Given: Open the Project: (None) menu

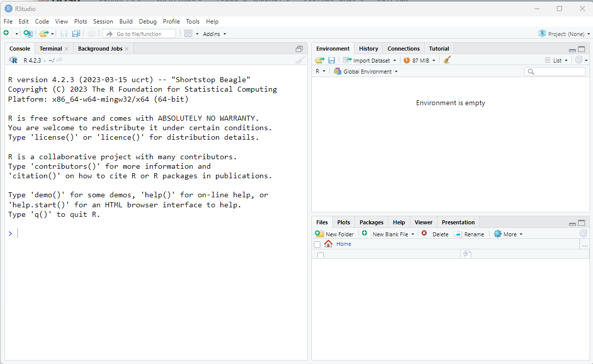Looking at the screenshot, I should click(564, 34).
